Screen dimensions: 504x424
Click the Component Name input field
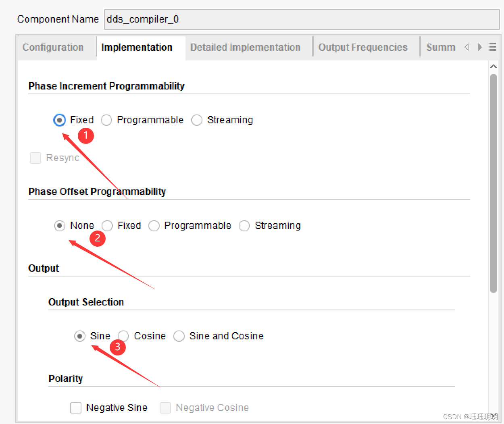[x=302, y=19]
